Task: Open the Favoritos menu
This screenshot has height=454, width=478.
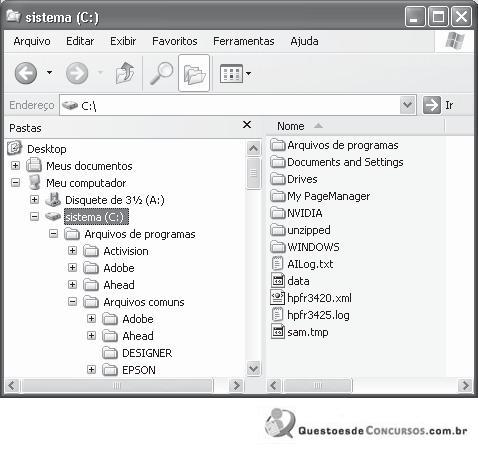Action: pos(175,41)
